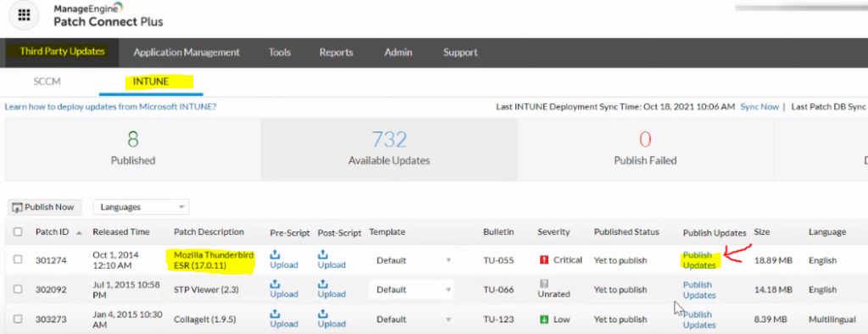Screen dimensions: 868x334
Task: Click the ManageEngine Patch Connect Plus logo
Action: click(108, 15)
